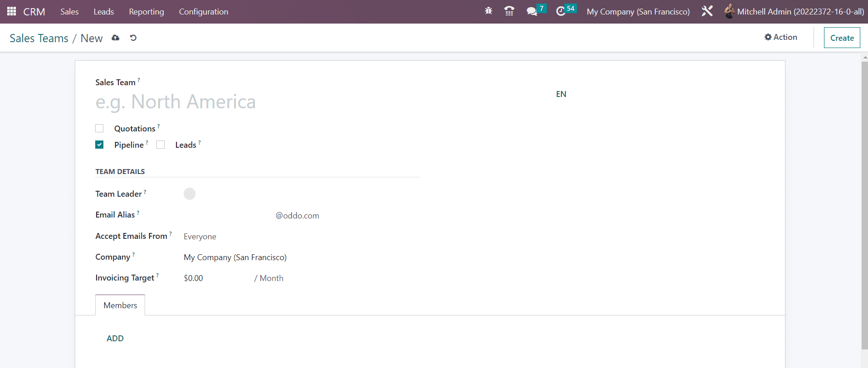Viewport: 868px width, 368px height.
Task: Open the Configuration menu
Action: coord(203,12)
